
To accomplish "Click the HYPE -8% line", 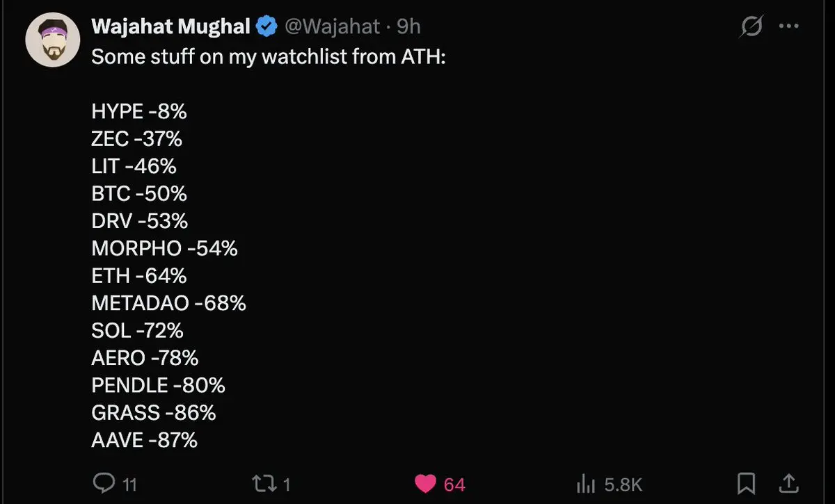I will [x=139, y=111].
